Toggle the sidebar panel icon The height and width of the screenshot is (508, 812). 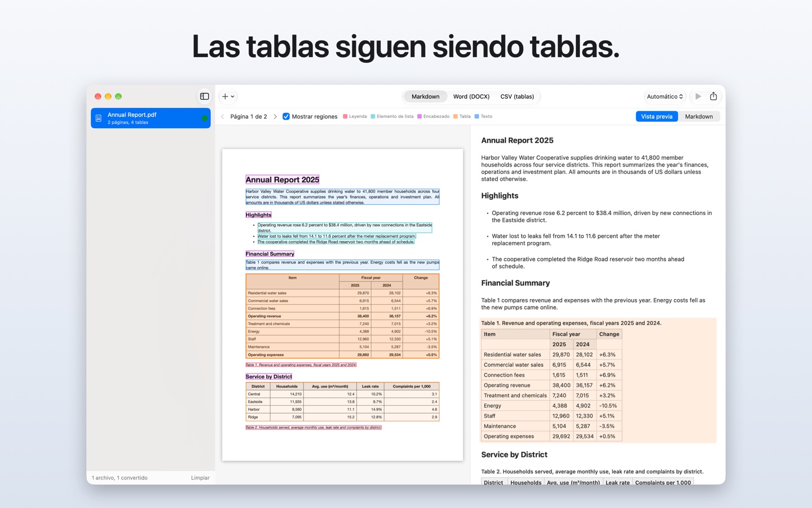click(x=205, y=97)
